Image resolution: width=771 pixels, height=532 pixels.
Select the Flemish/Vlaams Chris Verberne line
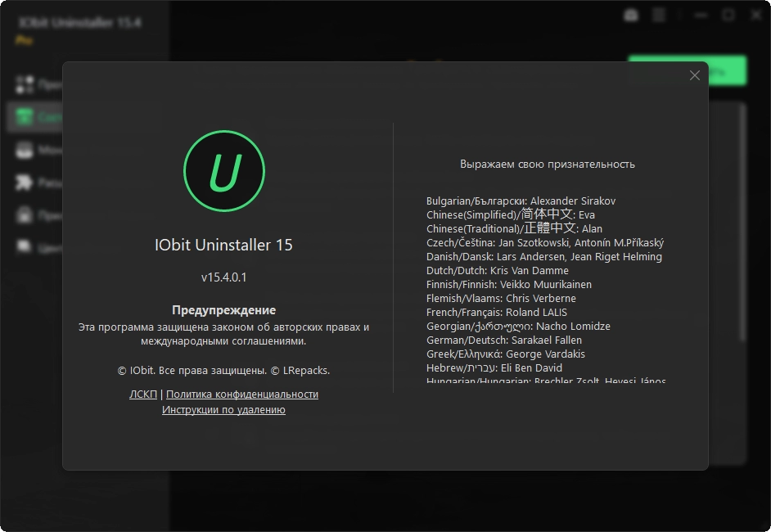501,298
